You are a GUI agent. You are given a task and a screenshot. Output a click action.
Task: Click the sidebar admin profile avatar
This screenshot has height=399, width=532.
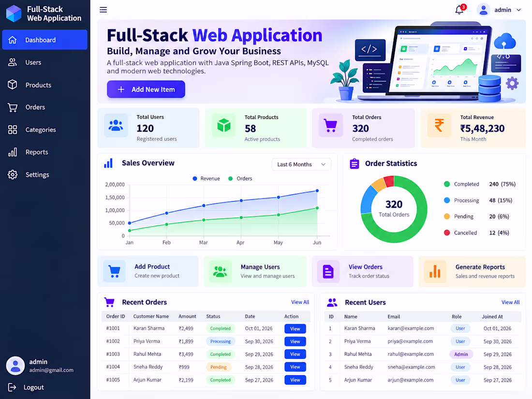coord(15,366)
